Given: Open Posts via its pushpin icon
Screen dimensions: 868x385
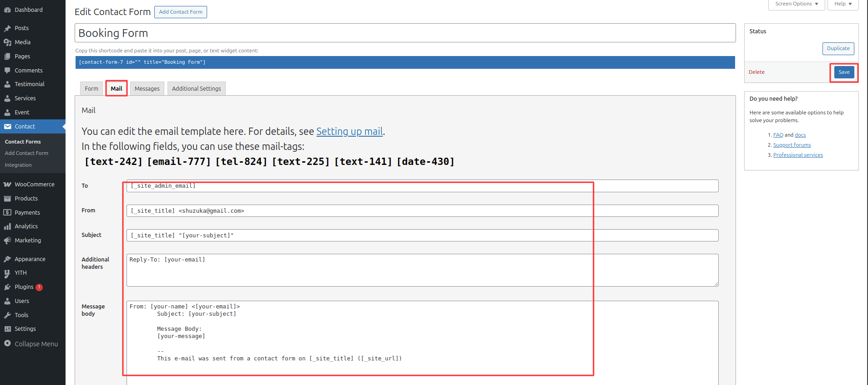Looking at the screenshot, I should [x=7, y=28].
